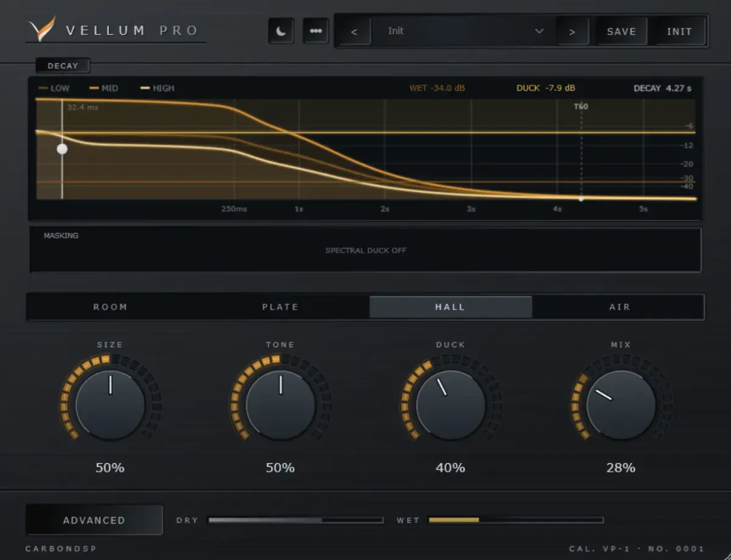Click the 4s time axis label
This screenshot has width=731, height=560.
(557, 209)
